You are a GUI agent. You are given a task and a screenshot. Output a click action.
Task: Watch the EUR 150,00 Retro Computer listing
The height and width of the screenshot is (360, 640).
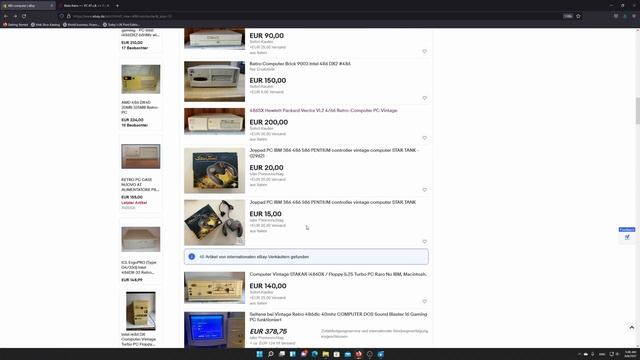(x=424, y=98)
